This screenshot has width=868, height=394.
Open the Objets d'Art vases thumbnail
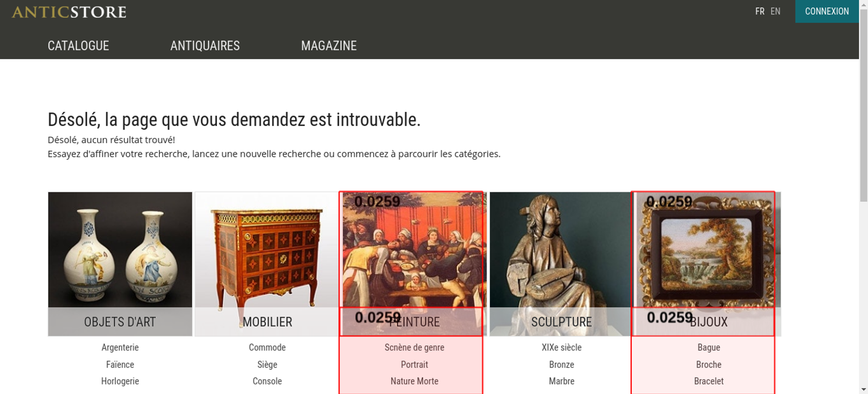pyautogui.click(x=120, y=264)
